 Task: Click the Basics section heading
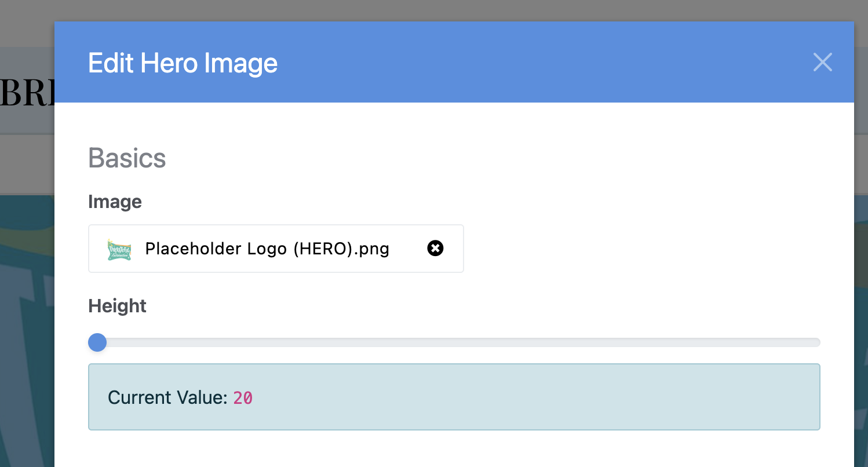[x=127, y=158]
